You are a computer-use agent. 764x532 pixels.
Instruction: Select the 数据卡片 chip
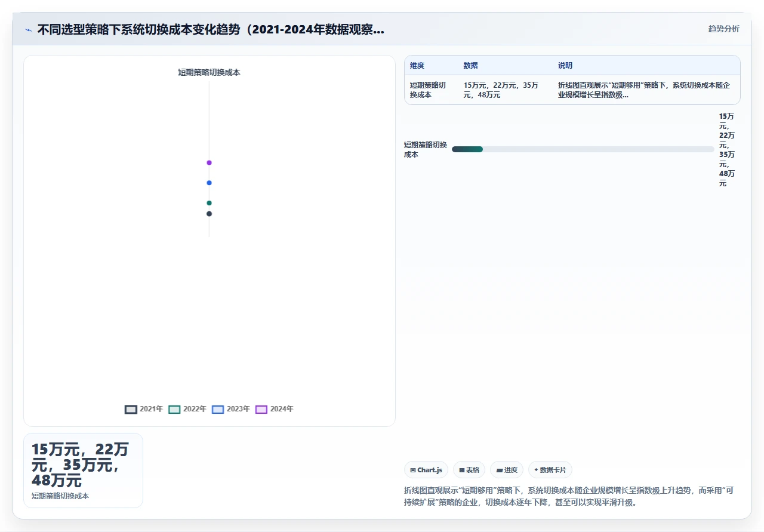pos(550,470)
